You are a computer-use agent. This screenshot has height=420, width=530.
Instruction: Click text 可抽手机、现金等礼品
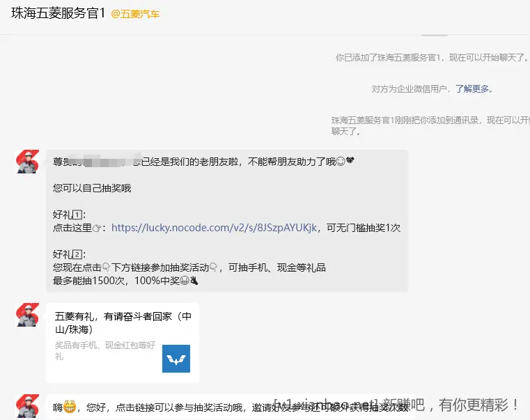coord(276,267)
